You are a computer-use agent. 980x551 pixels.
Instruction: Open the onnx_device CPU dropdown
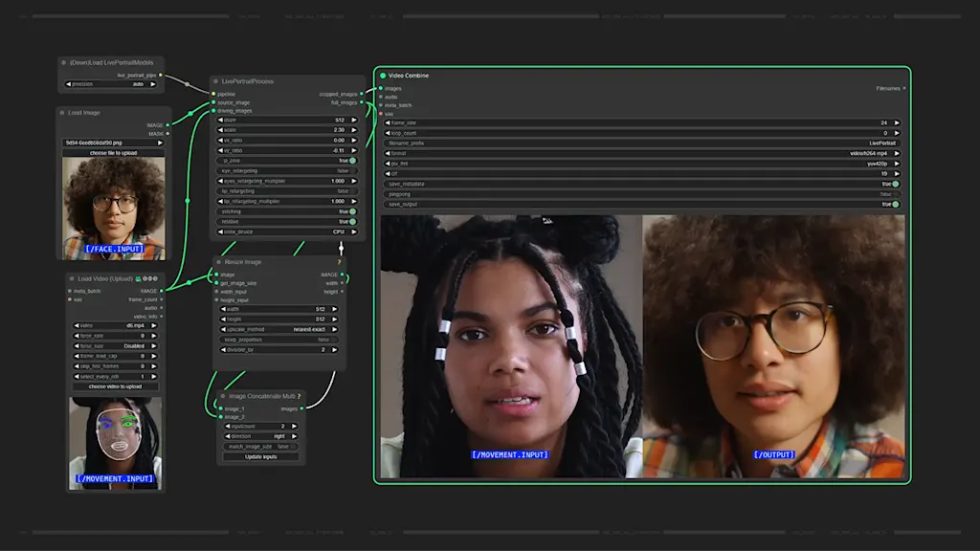point(287,231)
